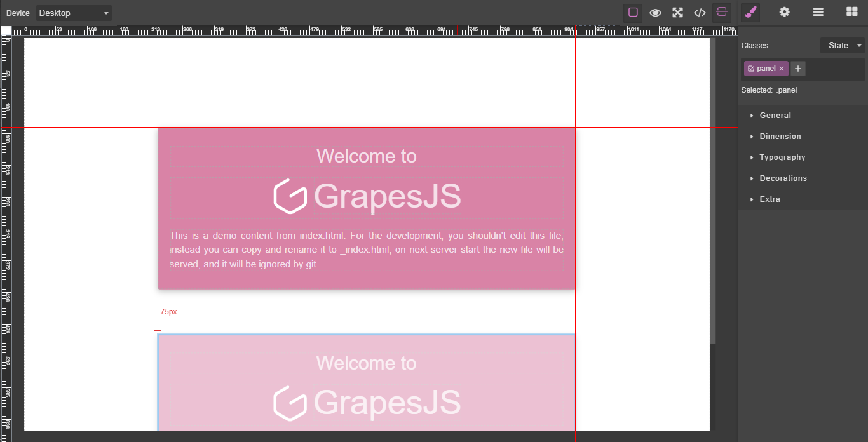Image resolution: width=868 pixels, height=442 pixels.
Task: Expand the Decorations style sector
Action: [803, 178]
